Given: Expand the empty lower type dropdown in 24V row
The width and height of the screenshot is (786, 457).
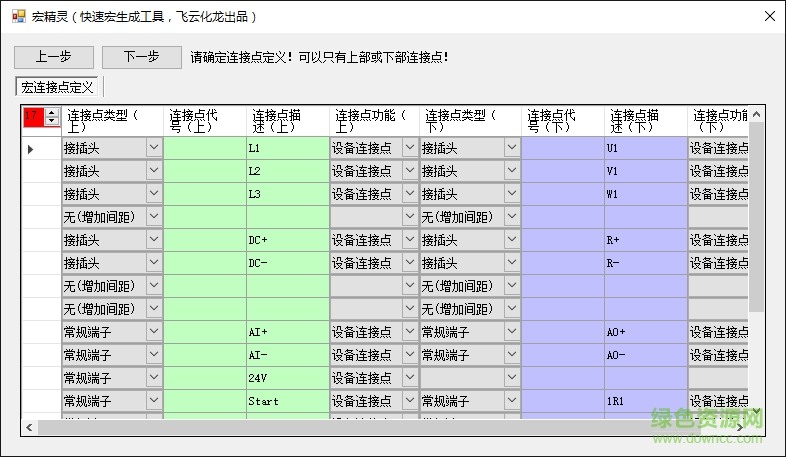Looking at the screenshot, I should tap(511, 378).
